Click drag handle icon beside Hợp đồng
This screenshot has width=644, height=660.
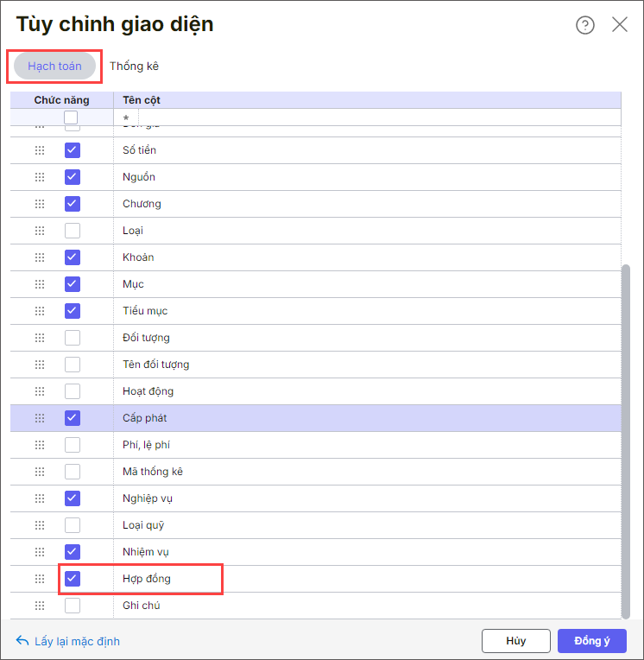tap(39, 579)
